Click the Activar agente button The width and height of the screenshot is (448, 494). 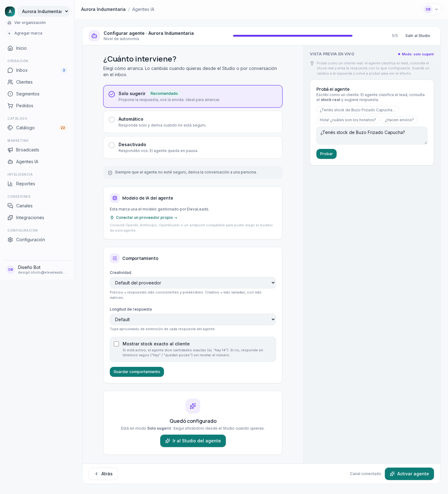(409, 474)
